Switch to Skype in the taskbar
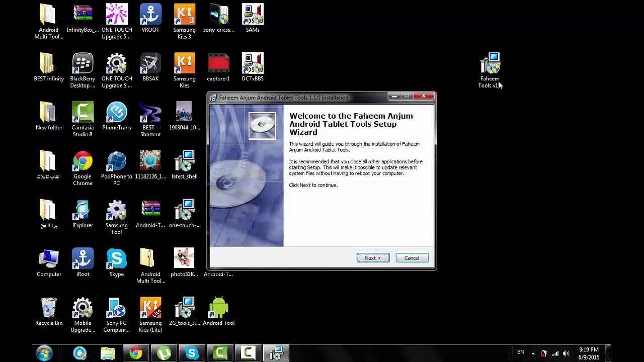This screenshot has height=362, width=644. pos(192,353)
